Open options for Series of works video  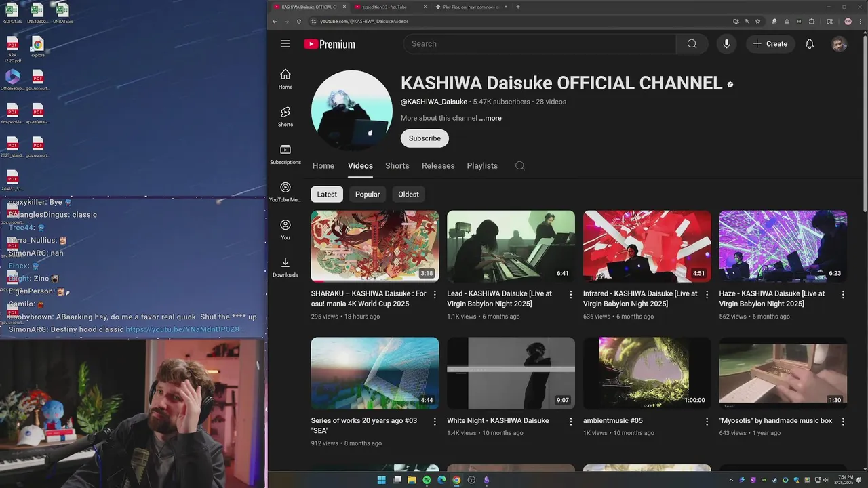click(x=435, y=422)
